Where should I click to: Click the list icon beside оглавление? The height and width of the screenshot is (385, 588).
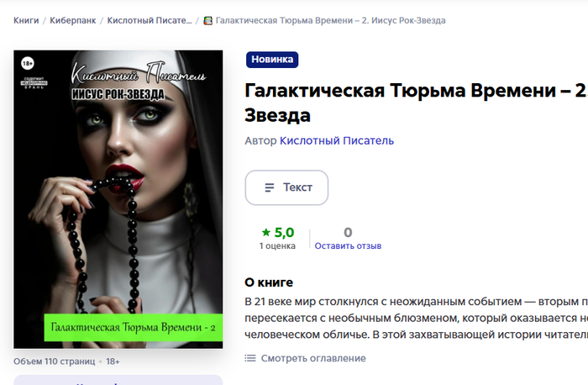tap(250, 358)
